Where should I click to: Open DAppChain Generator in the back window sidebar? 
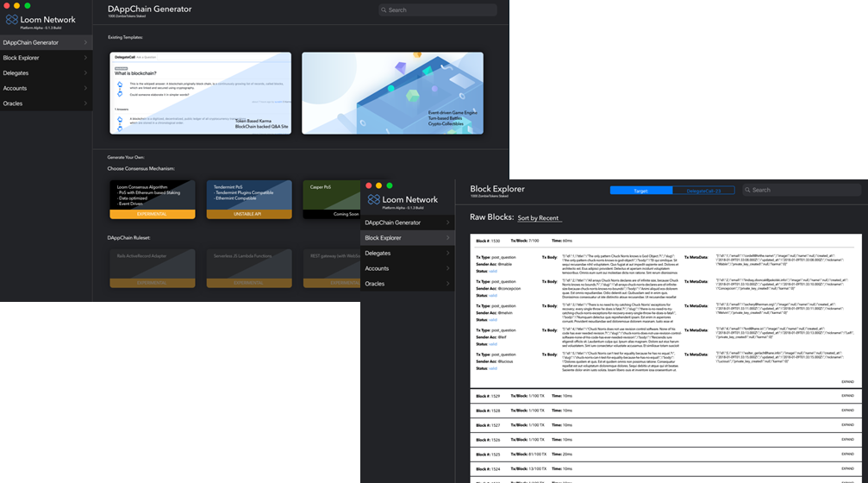coord(46,42)
